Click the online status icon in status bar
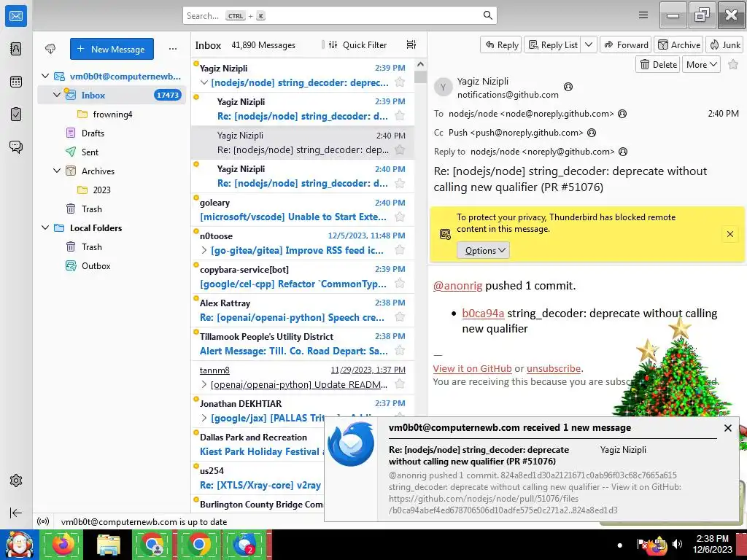Image resolution: width=747 pixels, height=560 pixels. point(43,521)
